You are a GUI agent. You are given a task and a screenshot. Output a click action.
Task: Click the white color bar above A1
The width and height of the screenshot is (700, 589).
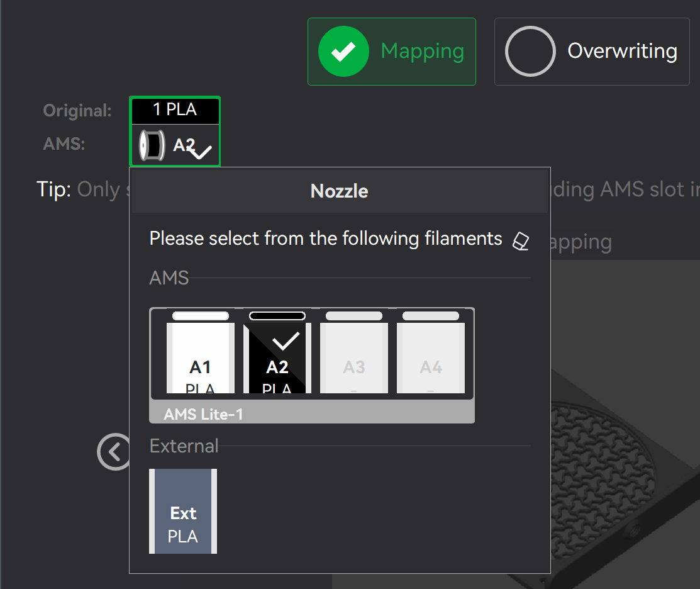(x=201, y=316)
